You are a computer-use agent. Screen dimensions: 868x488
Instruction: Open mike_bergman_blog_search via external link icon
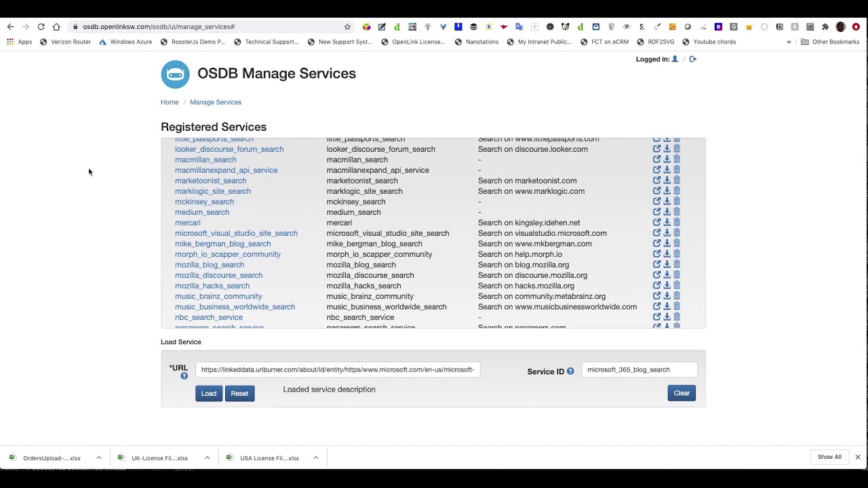coord(656,243)
